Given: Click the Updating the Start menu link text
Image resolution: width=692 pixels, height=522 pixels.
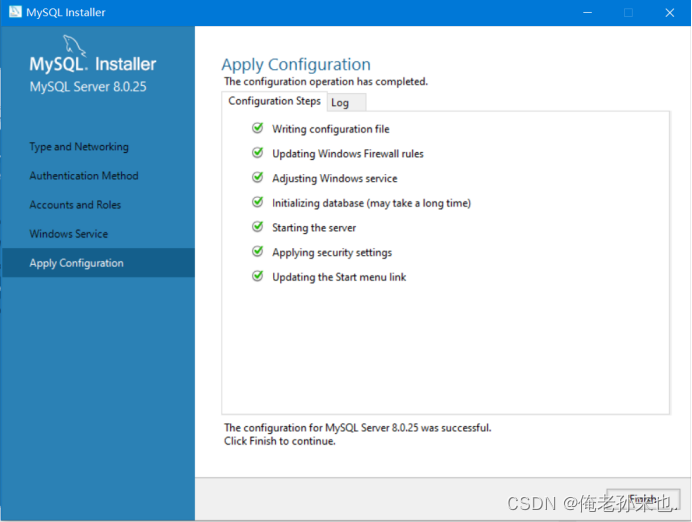Looking at the screenshot, I should coord(339,277).
